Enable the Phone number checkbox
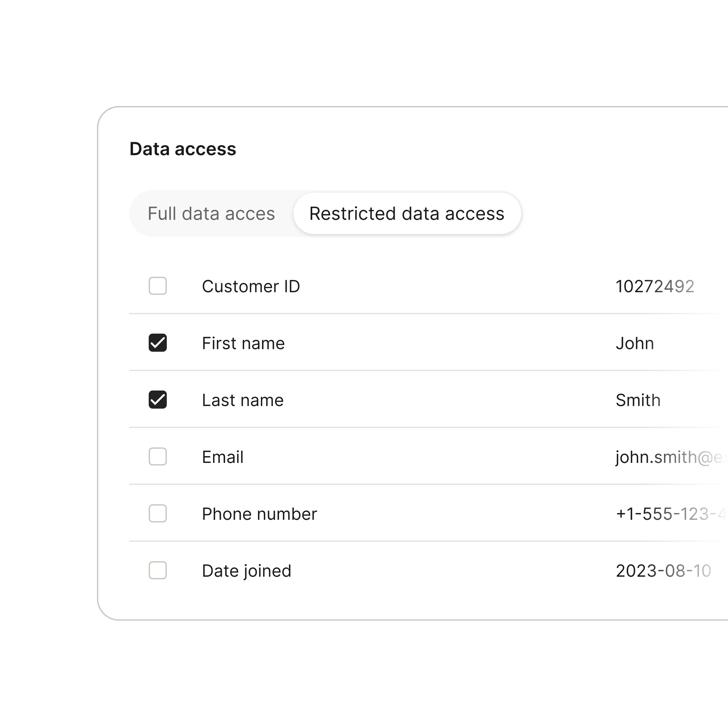The image size is (728, 728). [x=157, y=514]
